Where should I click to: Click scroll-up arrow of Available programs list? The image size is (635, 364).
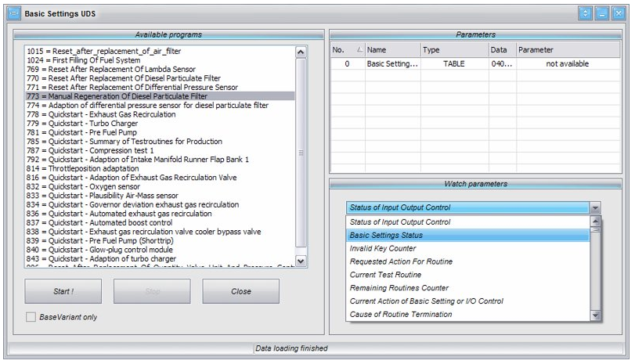(x=301, y=52)
